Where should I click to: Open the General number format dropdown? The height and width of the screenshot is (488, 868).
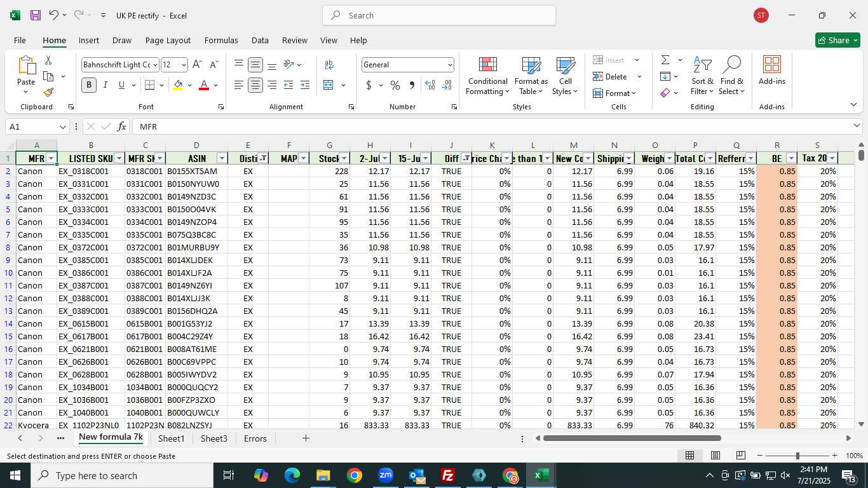click(450, 65)
